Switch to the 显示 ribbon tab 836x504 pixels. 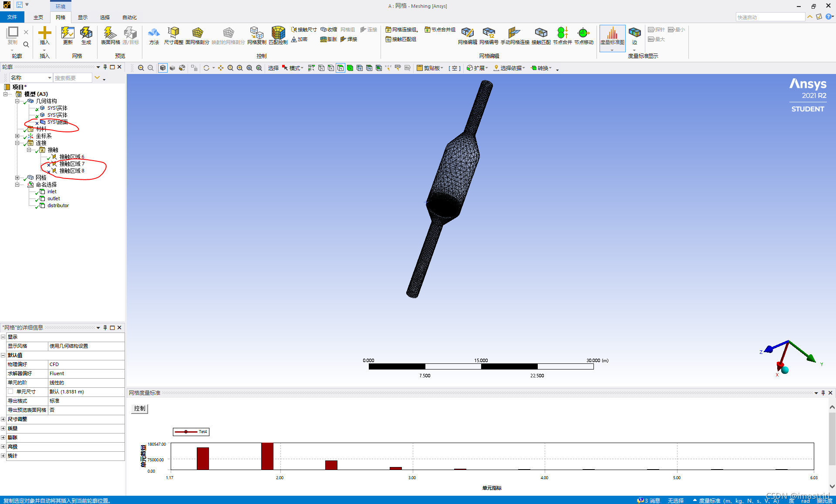click(83, 17)
